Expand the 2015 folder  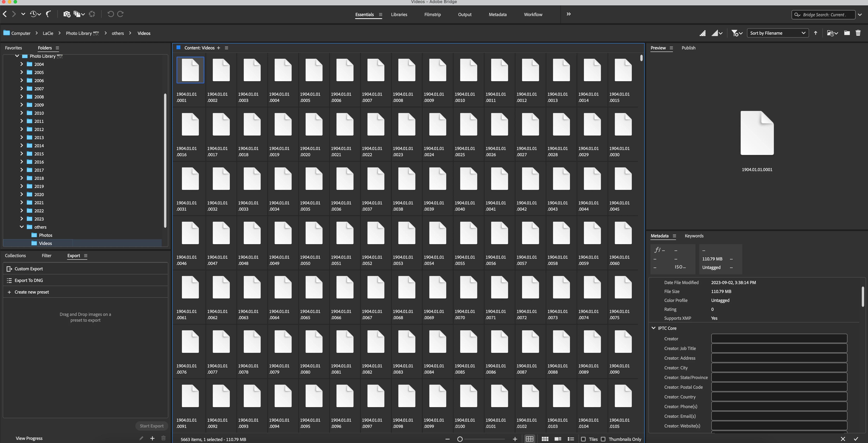(22, 154)
